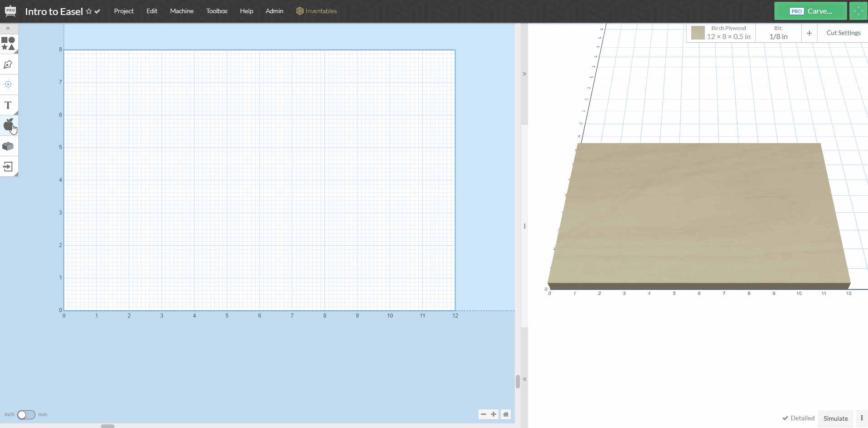Click the Simulate button

pos(835,418)
